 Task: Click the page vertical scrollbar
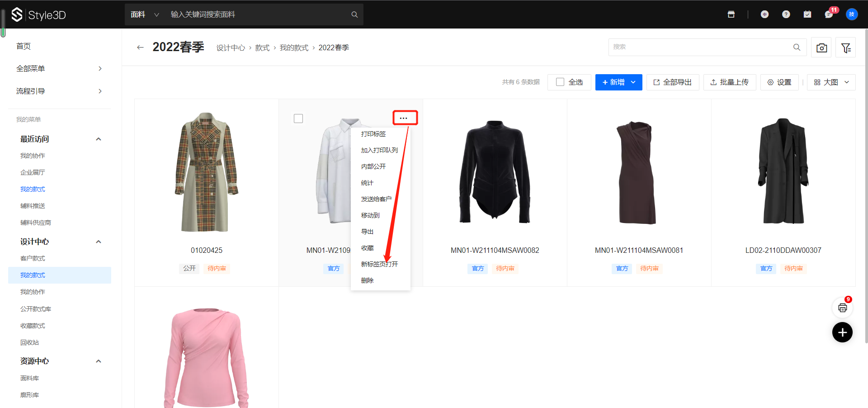click(x=866, y=185)
